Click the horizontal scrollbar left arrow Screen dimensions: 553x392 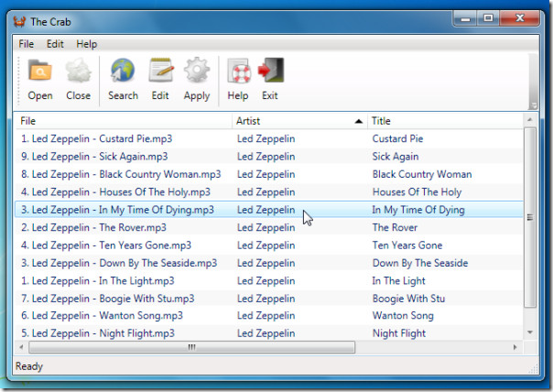point(21,347)
